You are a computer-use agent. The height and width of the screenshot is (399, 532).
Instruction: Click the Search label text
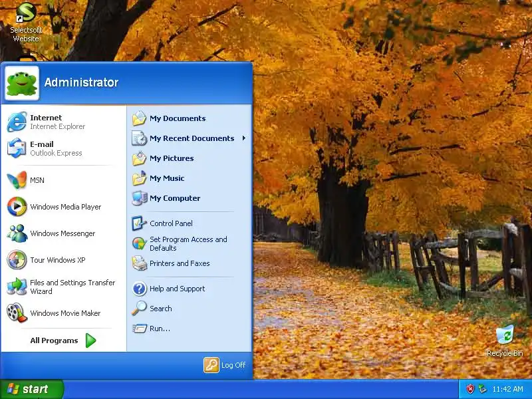[x=160, y=309]
